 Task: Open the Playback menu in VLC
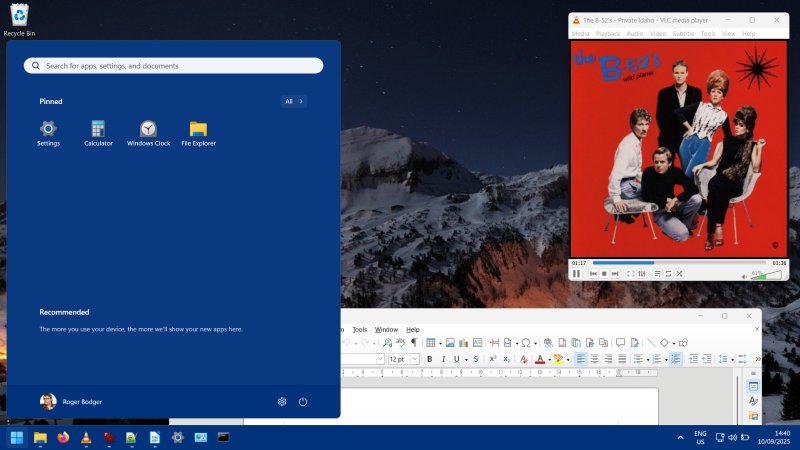(608, 34)
